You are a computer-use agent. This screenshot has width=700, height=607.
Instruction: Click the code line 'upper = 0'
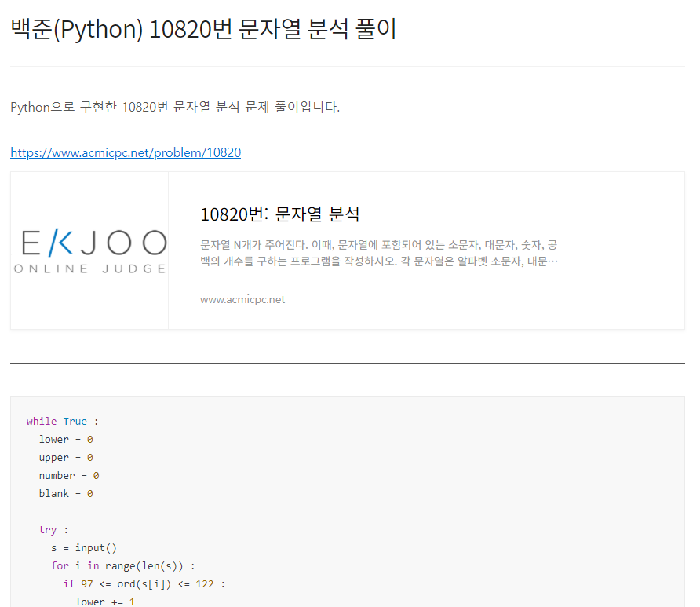[66, 458]
